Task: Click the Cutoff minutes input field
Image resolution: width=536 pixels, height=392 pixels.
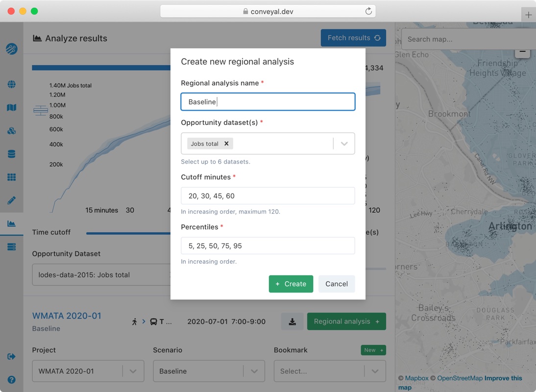Action: tap(268, 196)
